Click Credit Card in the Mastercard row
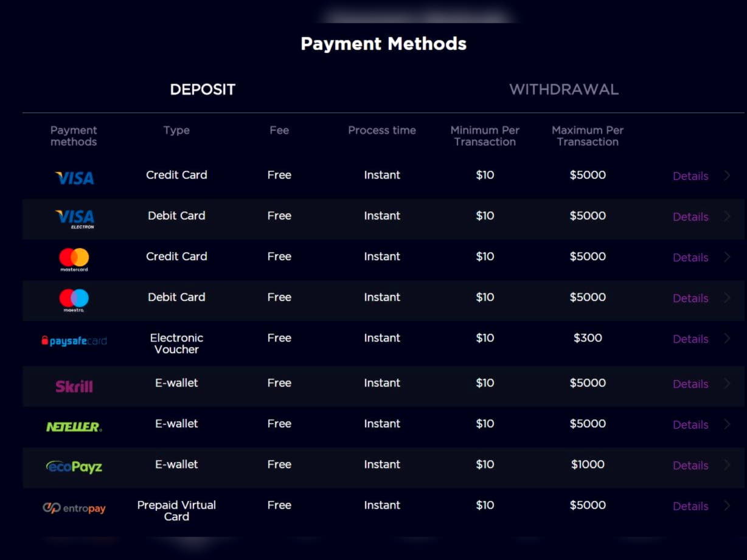 coord(176,257)
